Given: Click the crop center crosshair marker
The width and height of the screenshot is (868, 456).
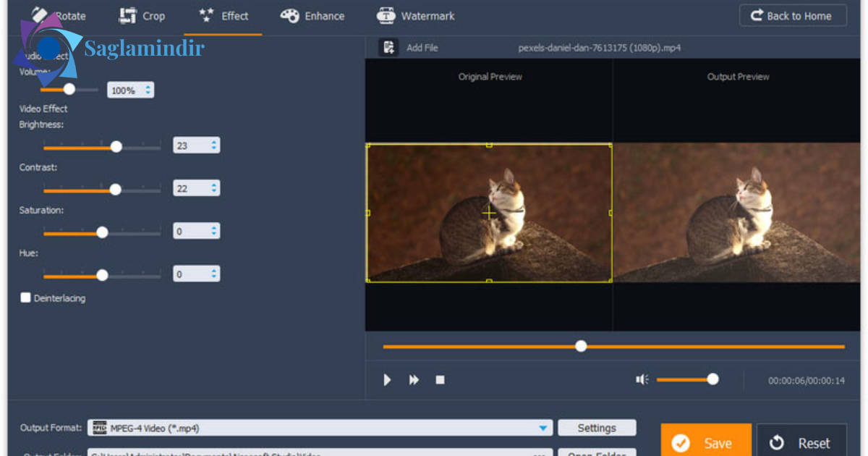Looking at the screenshot, I should (489, 213).
